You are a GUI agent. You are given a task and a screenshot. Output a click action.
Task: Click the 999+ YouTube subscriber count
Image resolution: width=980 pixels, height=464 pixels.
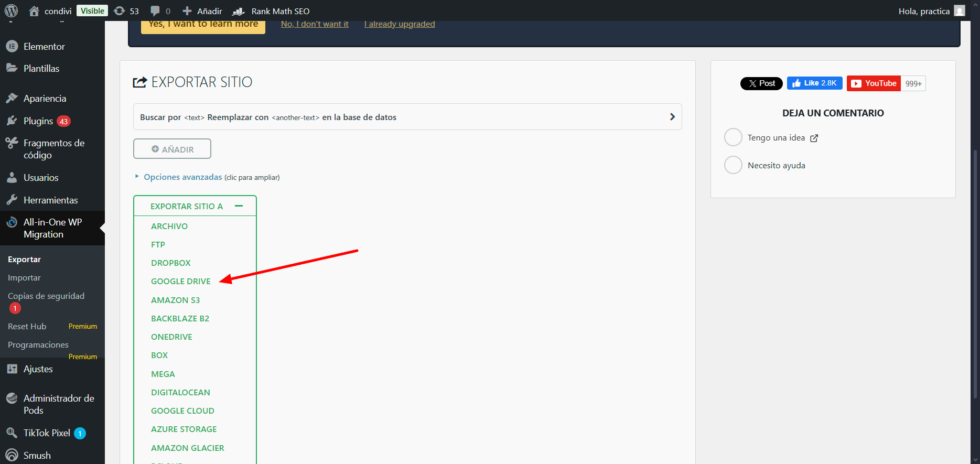[913, 83]
